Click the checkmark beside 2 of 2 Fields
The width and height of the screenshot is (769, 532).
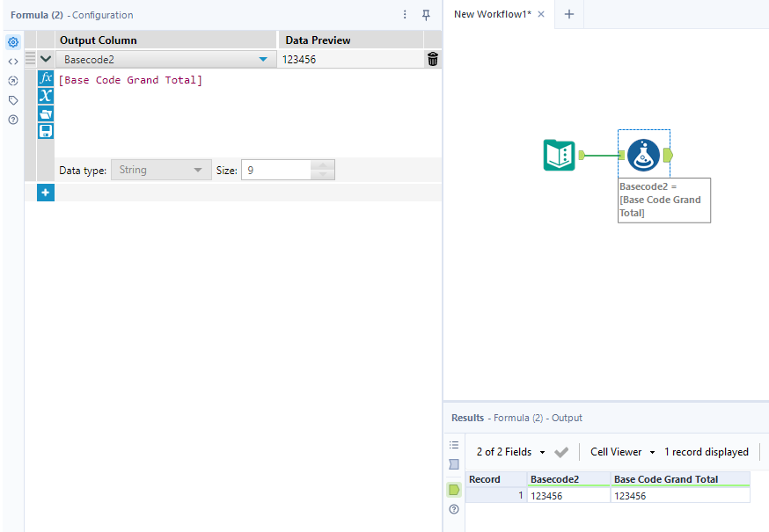(561, 451)
